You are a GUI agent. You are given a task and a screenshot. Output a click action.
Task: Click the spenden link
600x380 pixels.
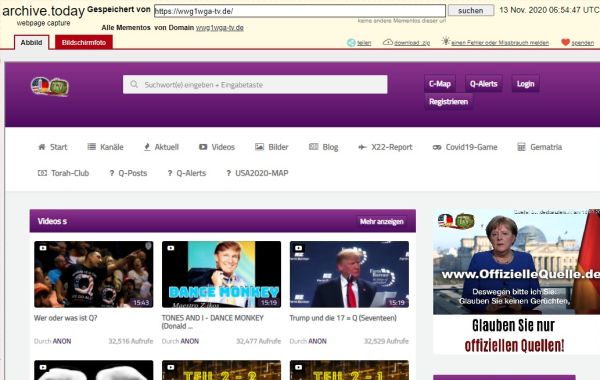click(582, 43)
